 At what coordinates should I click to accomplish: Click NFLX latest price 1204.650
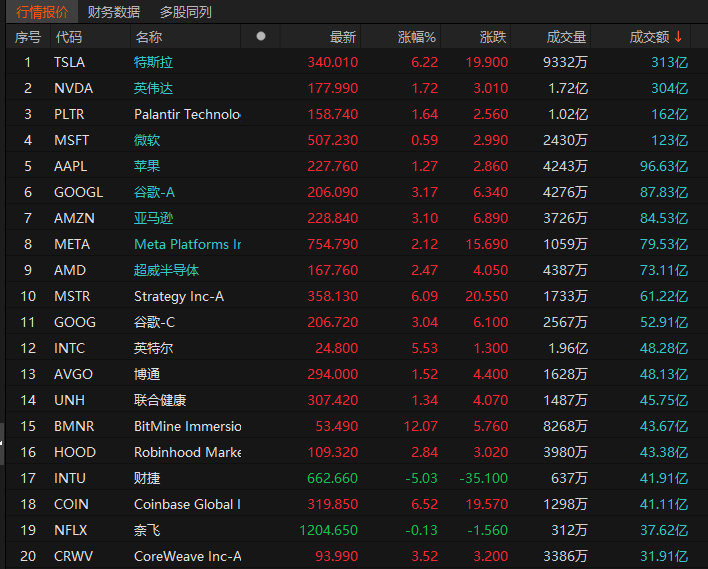[x=329, y=530]
